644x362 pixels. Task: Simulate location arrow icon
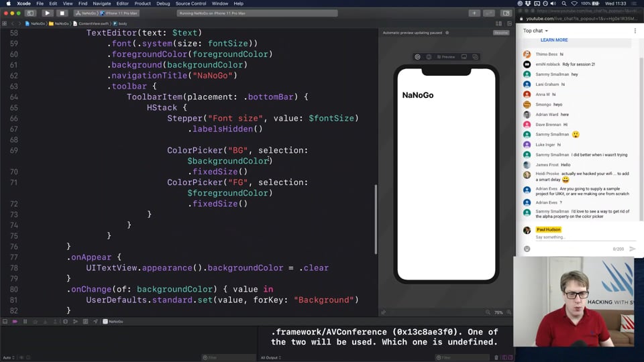[95, 321]
